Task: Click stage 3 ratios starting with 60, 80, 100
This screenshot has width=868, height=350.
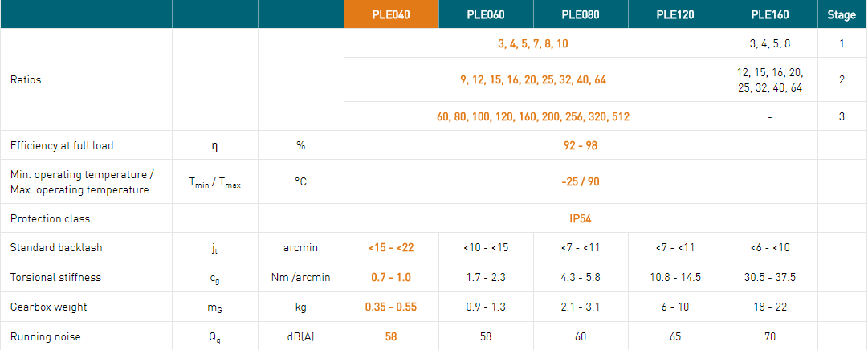Action: click(x=533, y=117)
